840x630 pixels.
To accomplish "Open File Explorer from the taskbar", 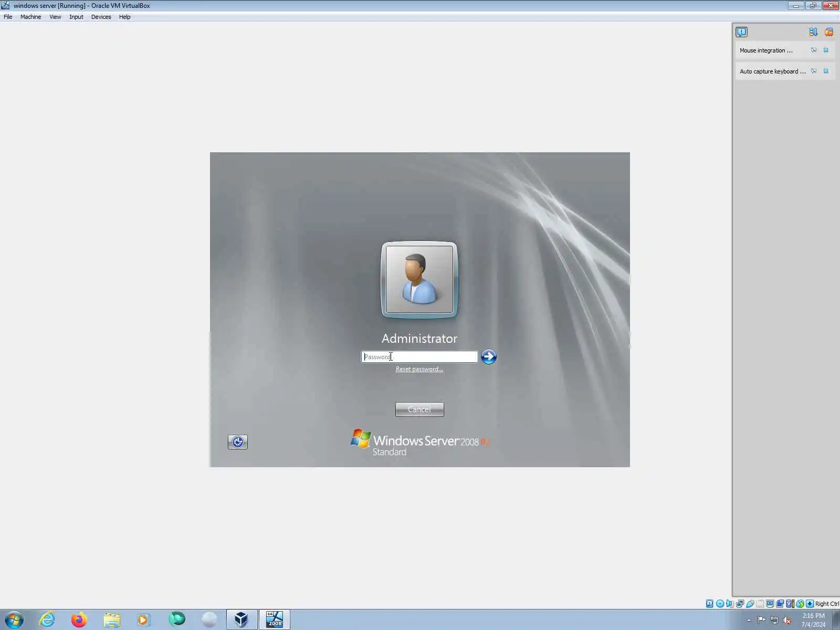I will (x=112, y=619).
